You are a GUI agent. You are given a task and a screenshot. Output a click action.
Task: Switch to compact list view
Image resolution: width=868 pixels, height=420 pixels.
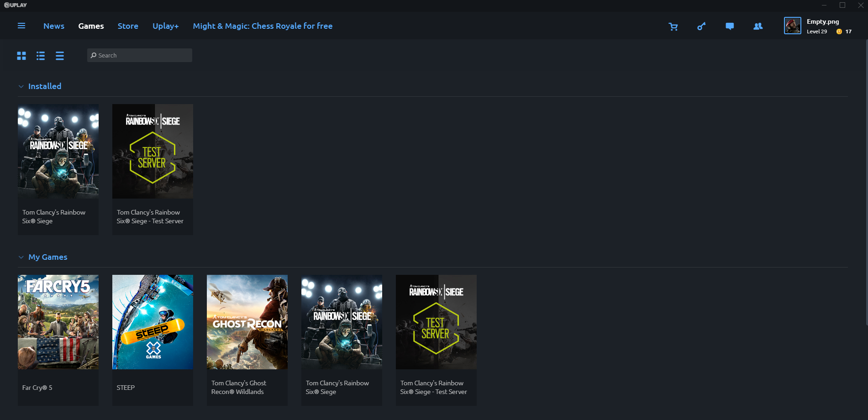60,56
